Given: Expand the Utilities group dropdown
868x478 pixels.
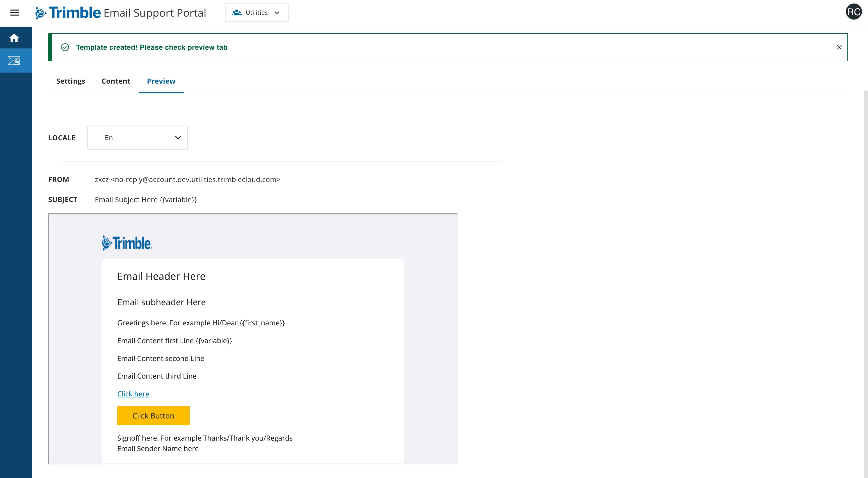Looking at the screenshot, I should tap(256, 13).
